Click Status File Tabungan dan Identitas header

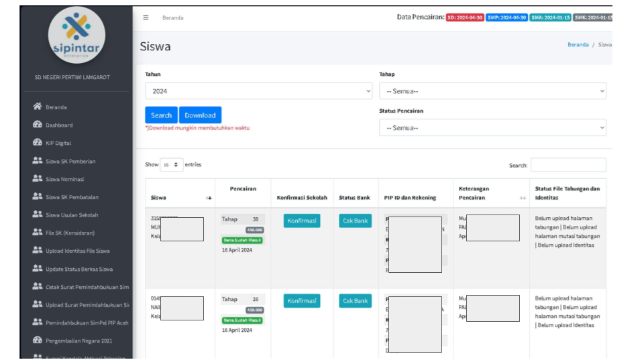tap(568, 193)
